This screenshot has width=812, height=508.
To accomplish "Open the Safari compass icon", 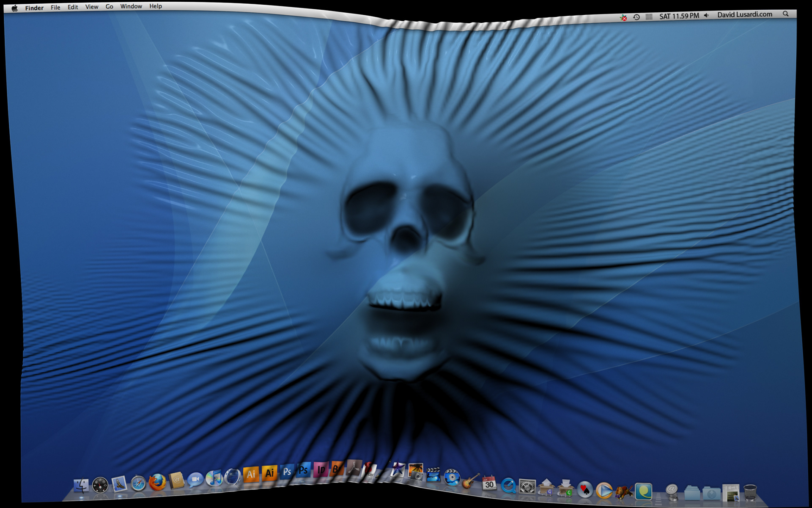I will coord(138,483).
